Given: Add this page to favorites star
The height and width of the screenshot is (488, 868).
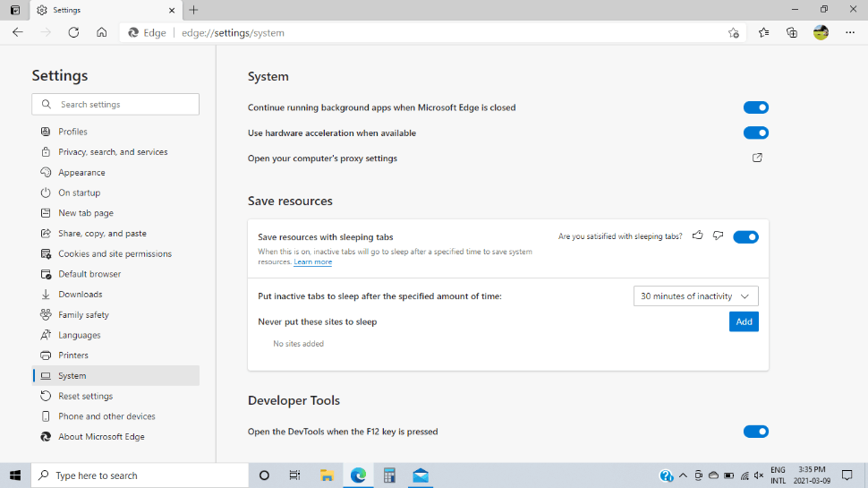Looking at the screenshot, I should click(x=734, y=32).
